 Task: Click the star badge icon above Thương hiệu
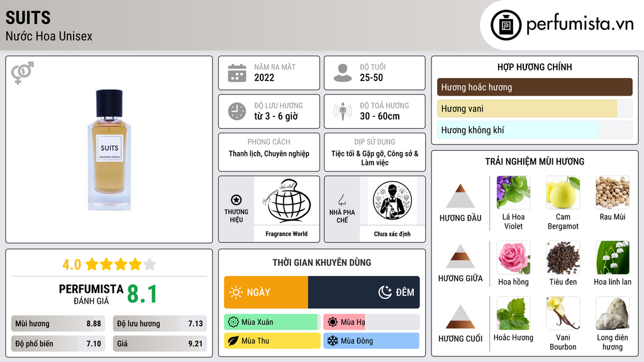236,200
